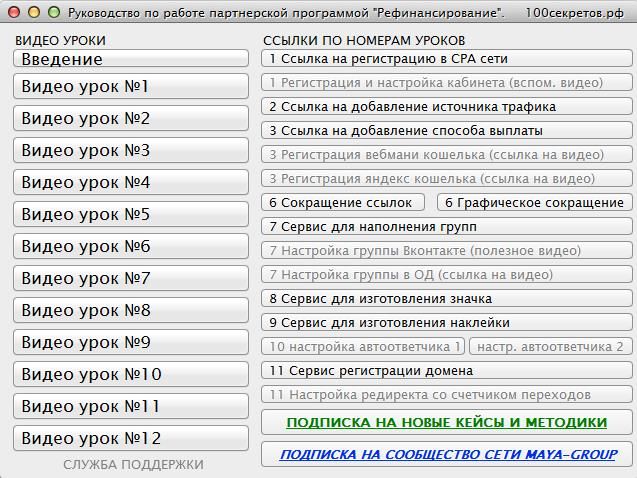Click the yellow minimize window button
The image size is (637, 478).
tap(33, 12)
